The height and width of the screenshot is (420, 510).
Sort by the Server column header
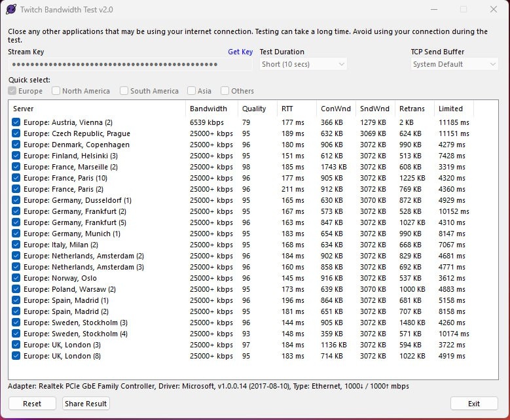tap(97, 109)
